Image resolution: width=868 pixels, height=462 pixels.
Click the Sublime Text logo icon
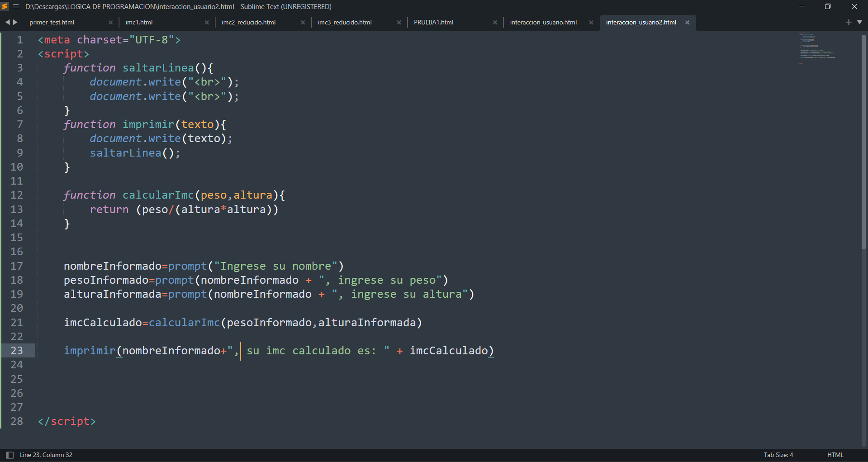point(5,6)
